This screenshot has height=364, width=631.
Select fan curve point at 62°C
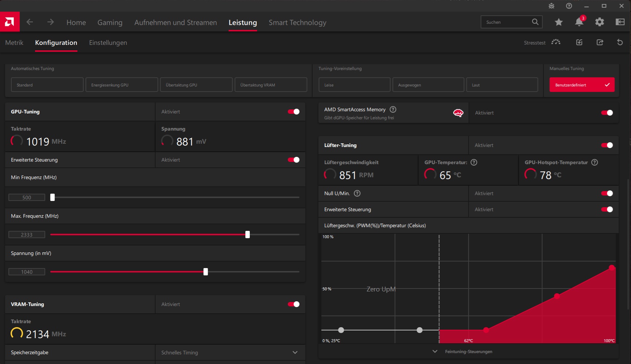click(486, 330)
